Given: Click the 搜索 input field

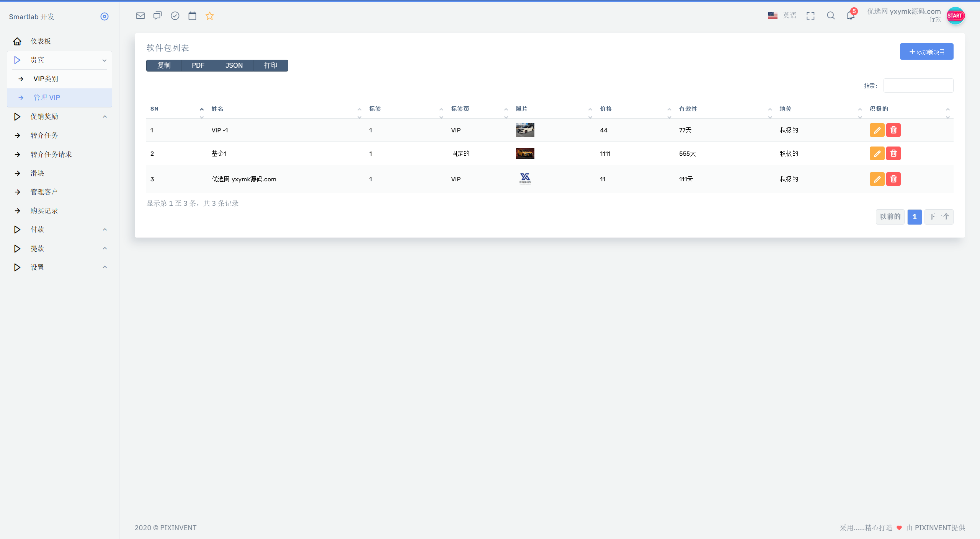Looking at the screenshot, I should [918, 86].
